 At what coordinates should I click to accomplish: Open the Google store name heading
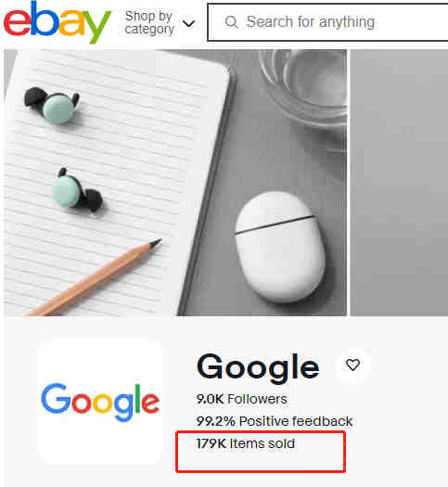258,367
